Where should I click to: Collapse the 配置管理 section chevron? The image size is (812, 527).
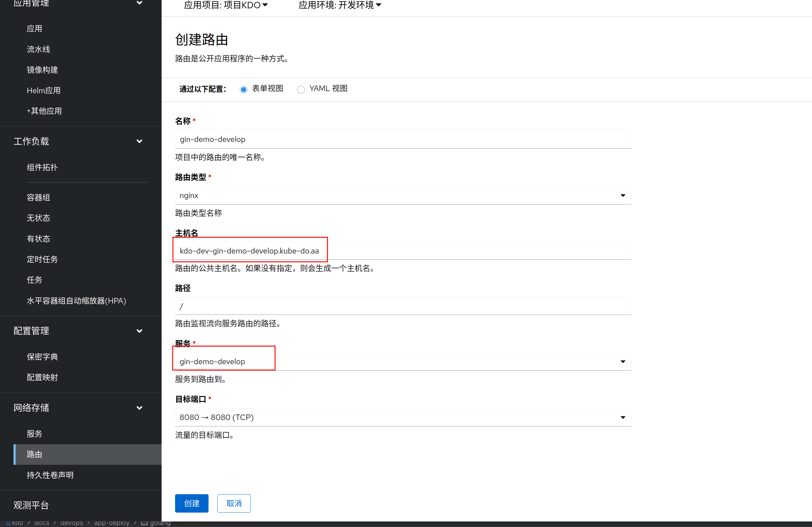(139, 331)
